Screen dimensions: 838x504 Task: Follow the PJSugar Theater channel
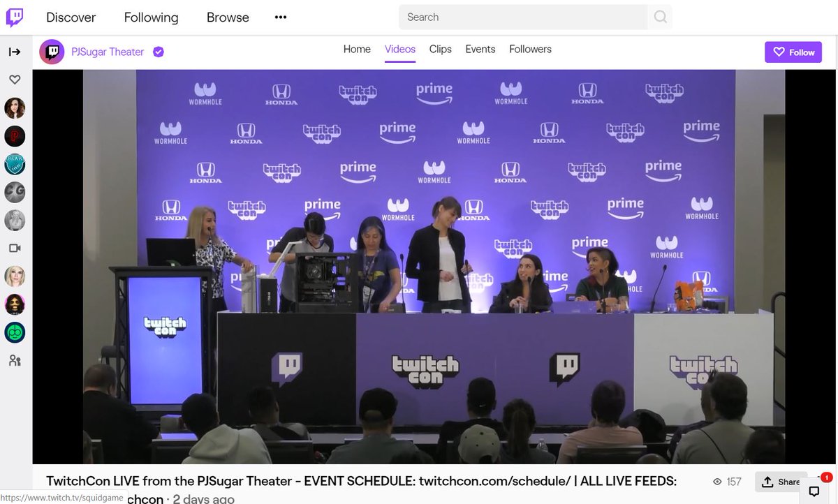[x=793, y=52]
